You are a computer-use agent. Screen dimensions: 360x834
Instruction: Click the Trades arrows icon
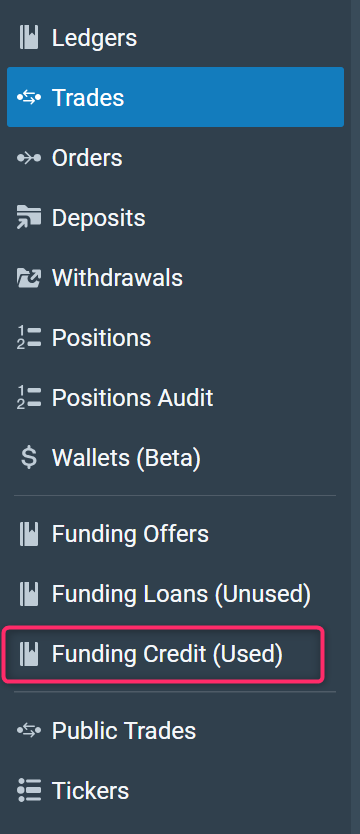[29, 98]
